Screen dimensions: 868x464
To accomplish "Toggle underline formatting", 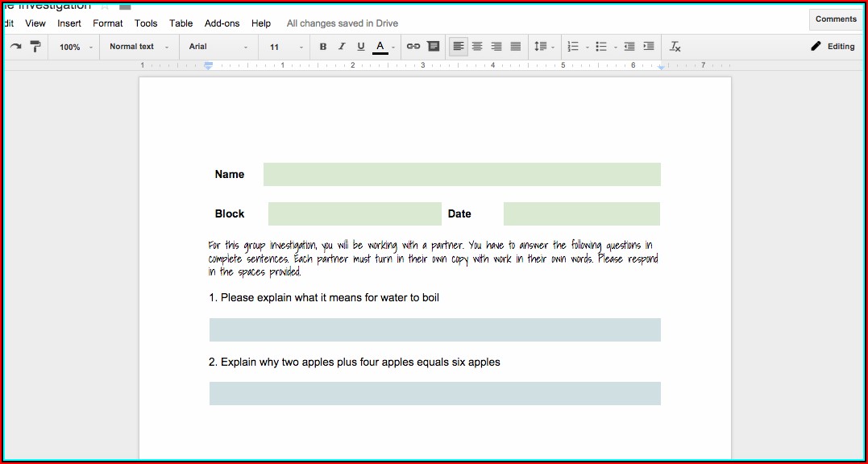I will click(360, 47).
